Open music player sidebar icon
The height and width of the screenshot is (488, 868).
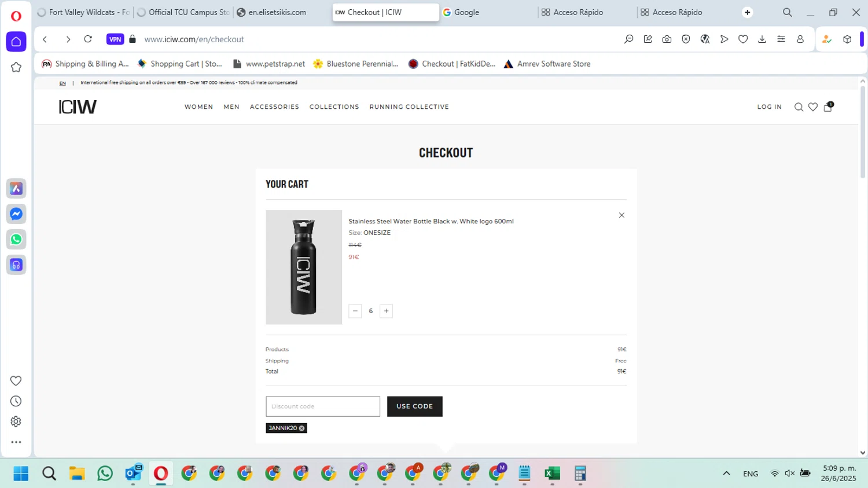point(16,265)
